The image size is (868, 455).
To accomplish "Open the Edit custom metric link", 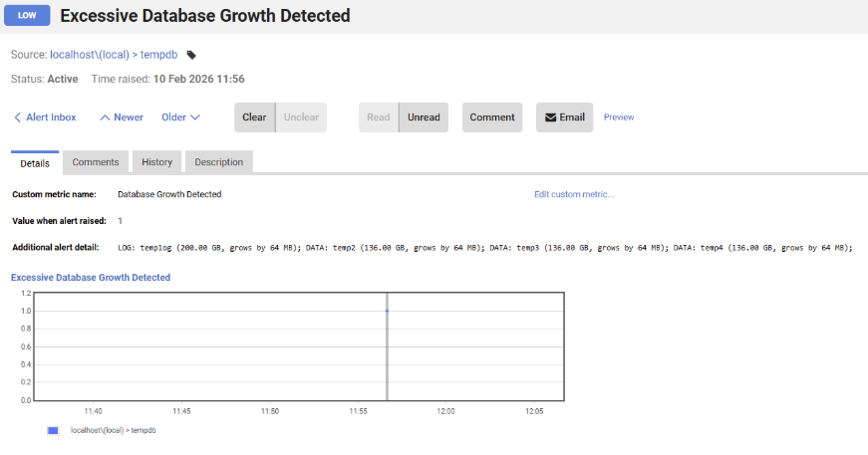I will (x=574, y=194).
